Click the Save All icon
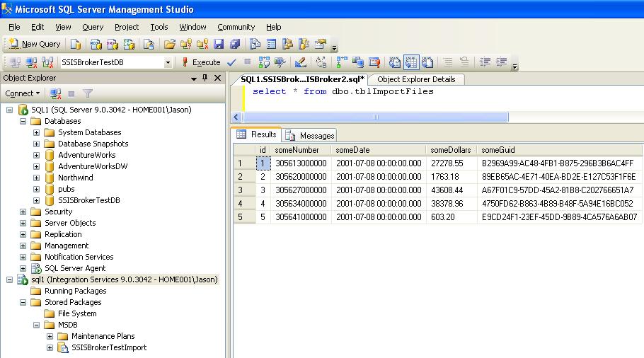This screenshot has width=644, height=358. 234,44
